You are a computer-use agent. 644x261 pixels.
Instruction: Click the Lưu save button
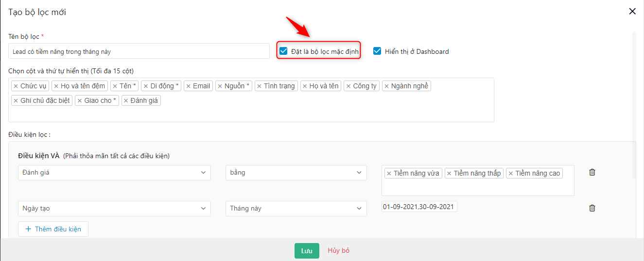point(307,251)
